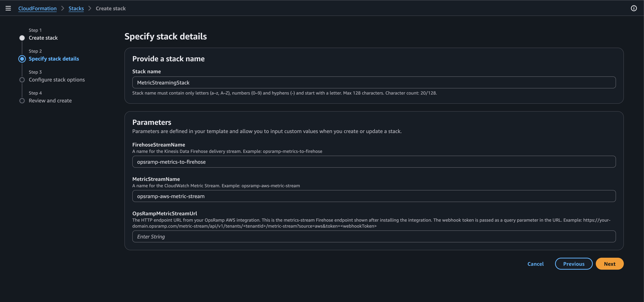Screen dimensions: 644x302
Task: Open the info panel icon
Action: 634,8
